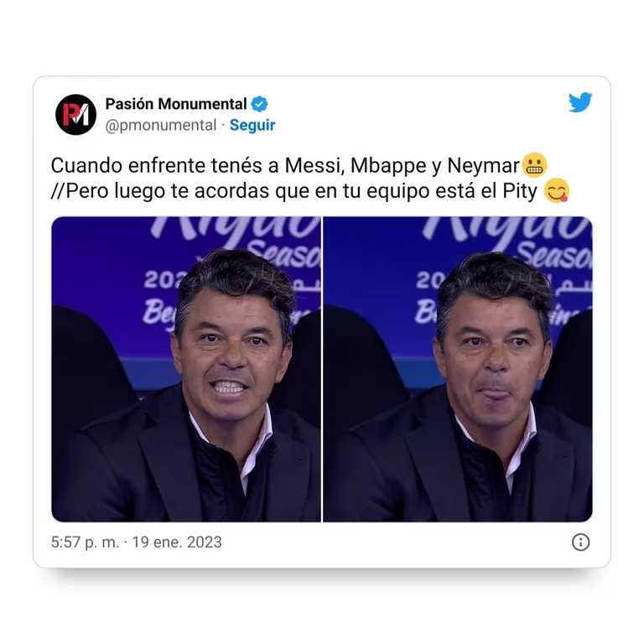Open the left photo showing teeth
The width and height of the screenshot is (644, 644).
click(186, 369)
